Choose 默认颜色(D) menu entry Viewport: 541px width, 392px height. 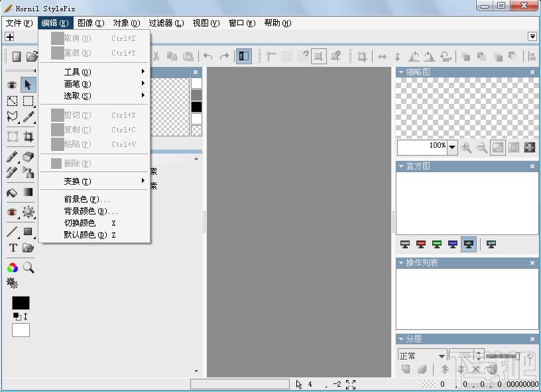(x=94, y=235)
